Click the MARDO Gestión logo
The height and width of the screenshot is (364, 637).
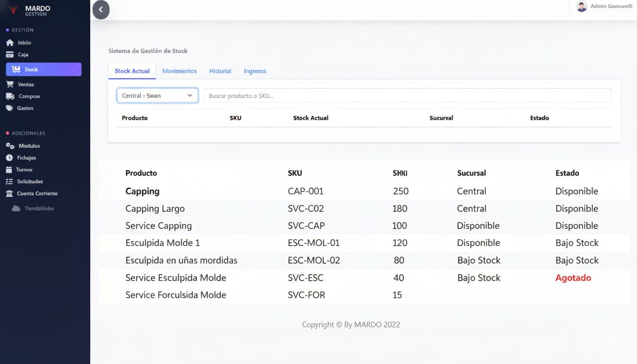coord(29,10)
